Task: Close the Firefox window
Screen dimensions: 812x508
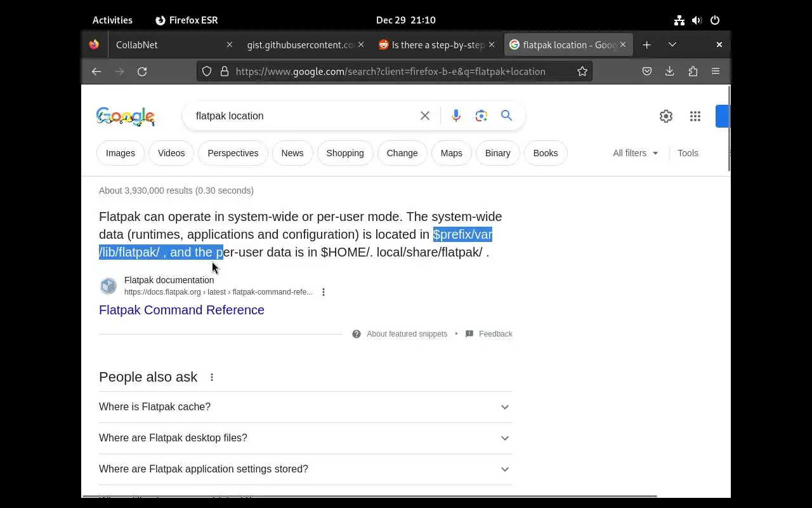Action: point(719,44)
